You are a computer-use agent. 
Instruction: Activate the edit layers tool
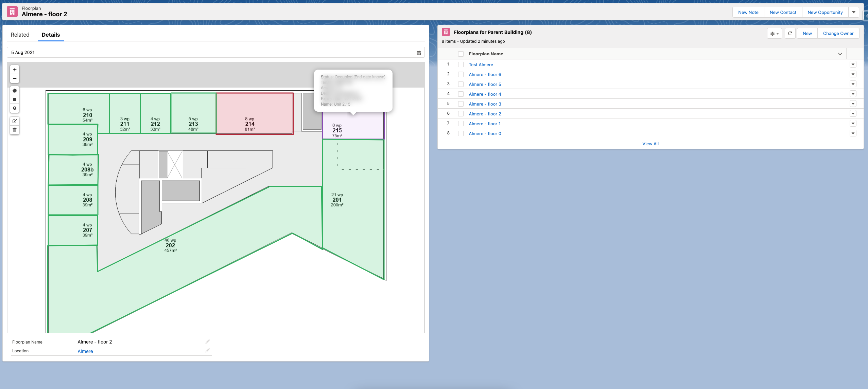click(x=15, y=121)
